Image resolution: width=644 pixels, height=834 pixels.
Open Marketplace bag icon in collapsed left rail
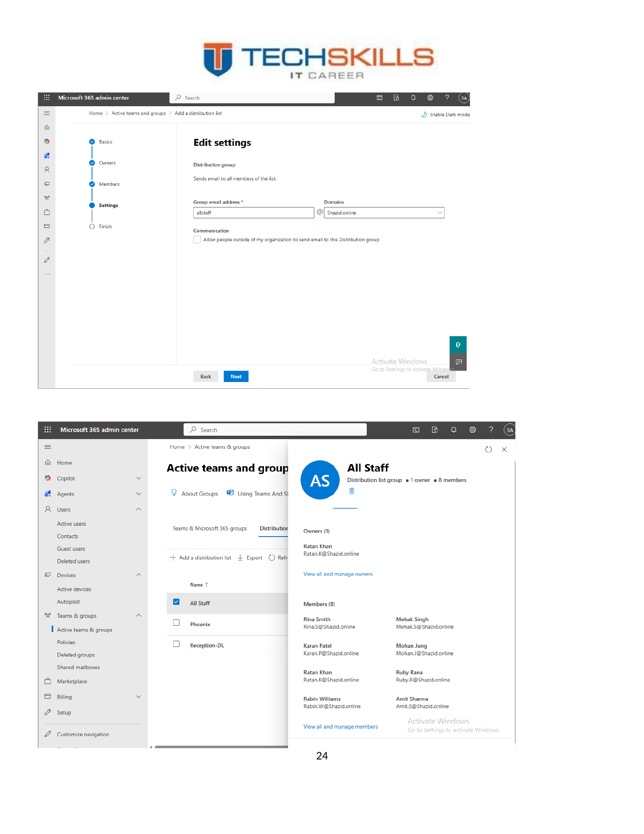point(47,212)
